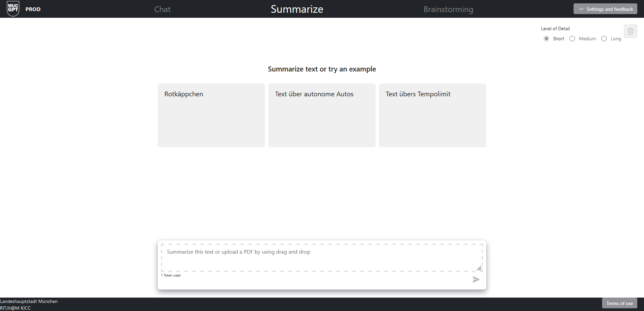The image size is (644, 311).
Task: Load the Text übers Tempolimit example
Action: tap(432, 115)
